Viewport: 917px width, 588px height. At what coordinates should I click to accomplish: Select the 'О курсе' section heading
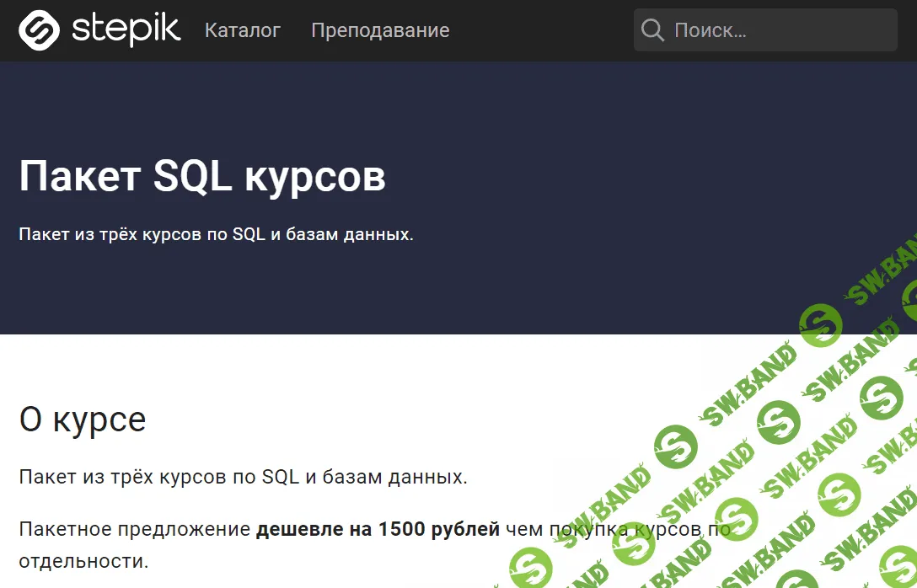click(x=82, y=419)
